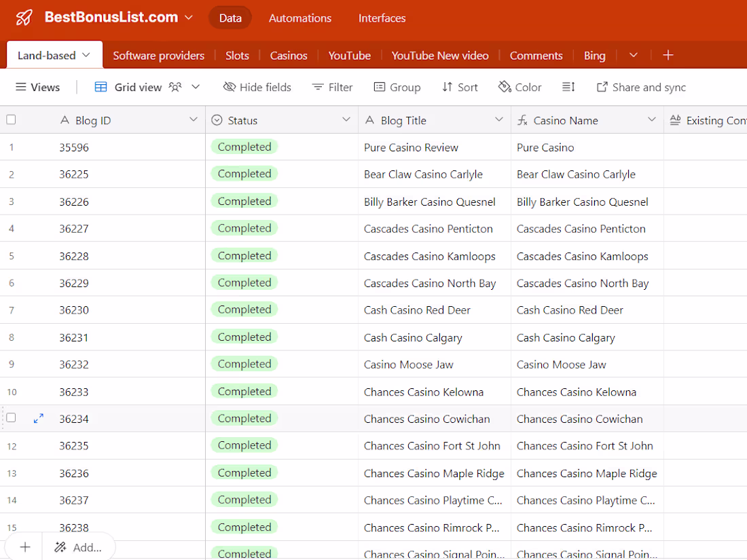747x560 pixels.
Task: Switch to the Data tab
Action: click(230, 18)
